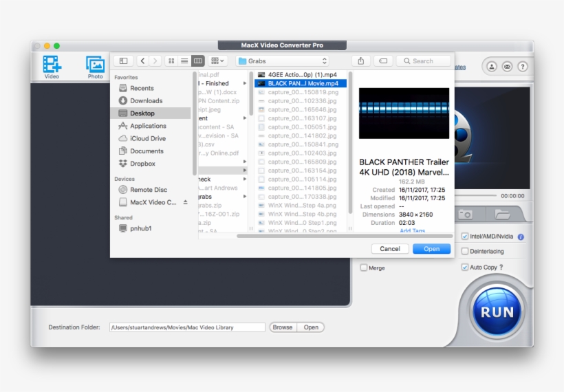
Task: Expand the 'grabs' folder arrow
Action: (x=245, y=197)
